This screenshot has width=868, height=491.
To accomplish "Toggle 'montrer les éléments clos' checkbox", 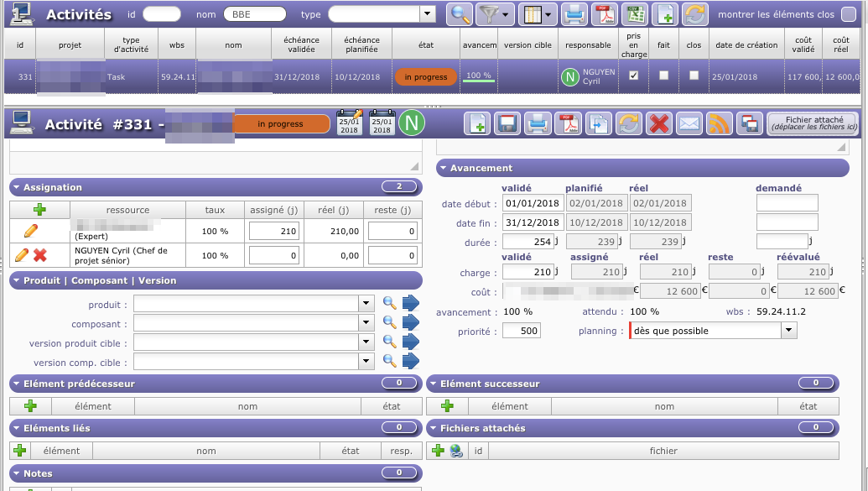I will [x=849, y=14].
